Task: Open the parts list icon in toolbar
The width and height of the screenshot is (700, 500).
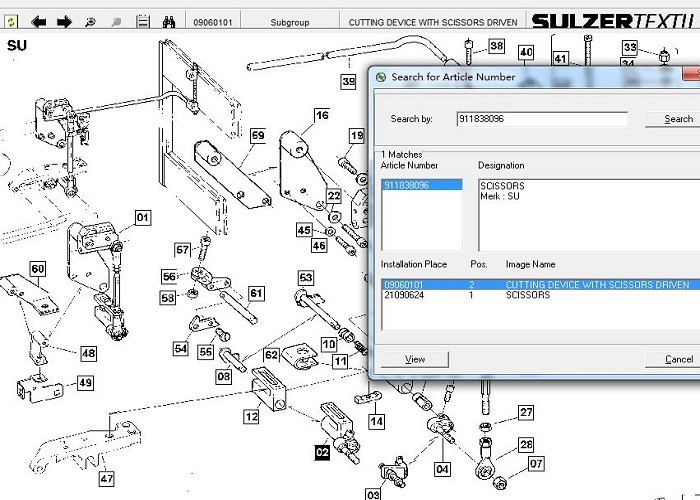Action: (142, 21)
